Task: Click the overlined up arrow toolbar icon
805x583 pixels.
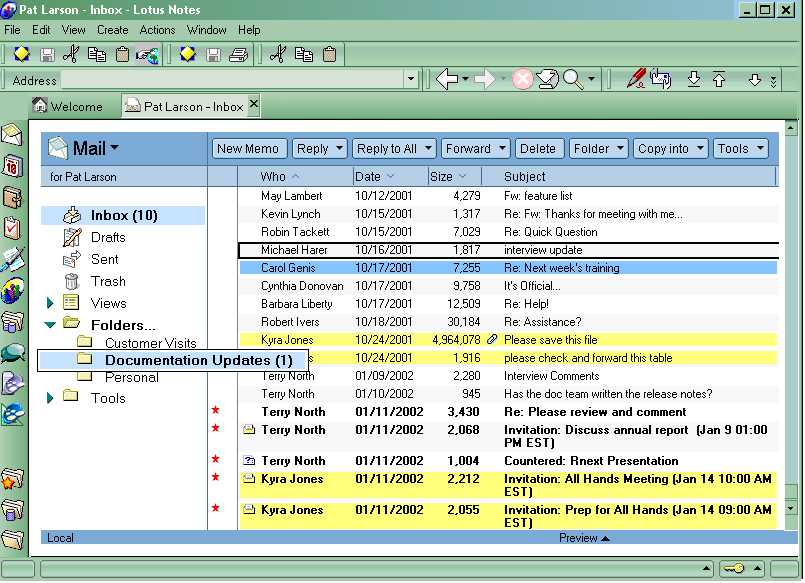Action: tap(719, 79)
